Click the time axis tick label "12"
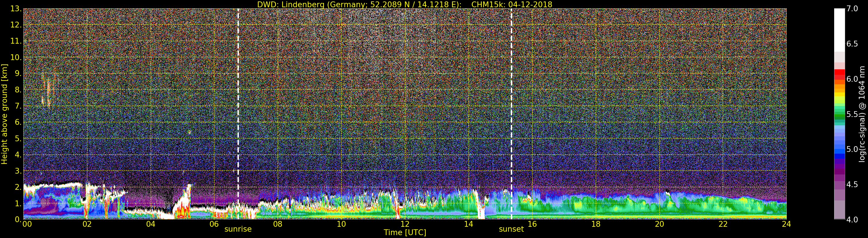This screenshot has height=238, width=868. click(x=405, y=224)
